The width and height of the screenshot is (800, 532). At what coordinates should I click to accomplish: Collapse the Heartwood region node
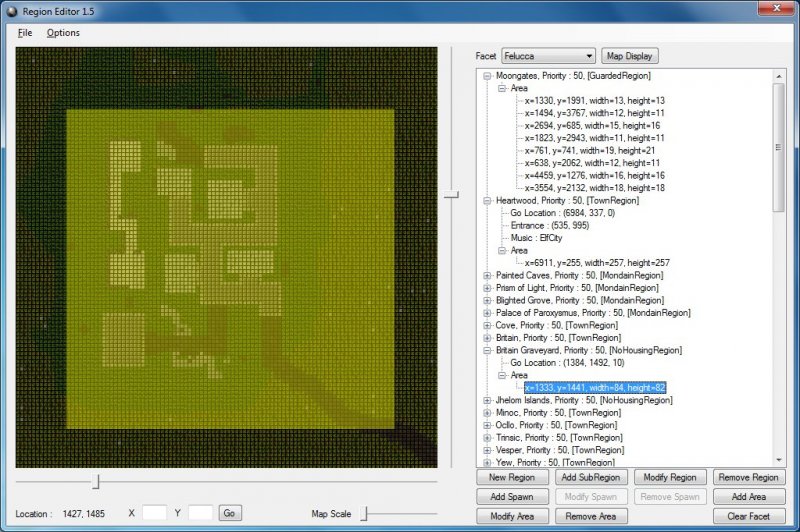(487, 200)
